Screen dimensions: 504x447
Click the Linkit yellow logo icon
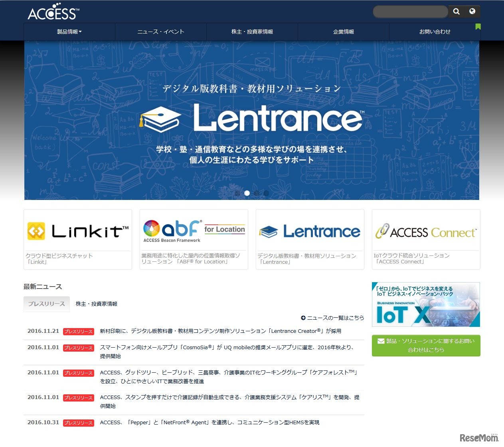pyautogui.click(x=36, y=231)
